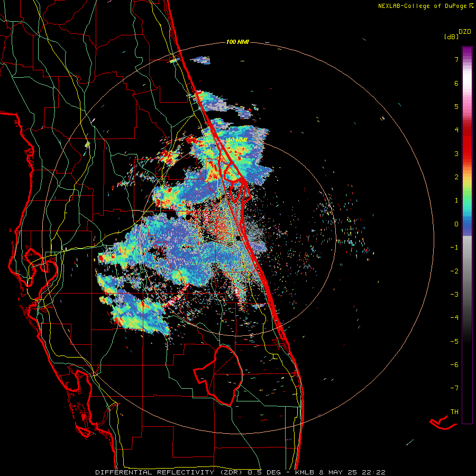The width and height of the screenshot is (476, 476).
Task: Click the TH threshold label
Action: 454,411
